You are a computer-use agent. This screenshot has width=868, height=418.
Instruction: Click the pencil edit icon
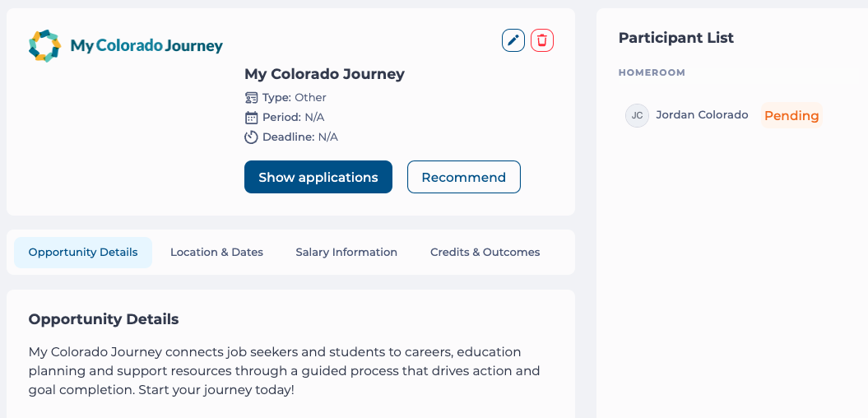coord(513,40)
